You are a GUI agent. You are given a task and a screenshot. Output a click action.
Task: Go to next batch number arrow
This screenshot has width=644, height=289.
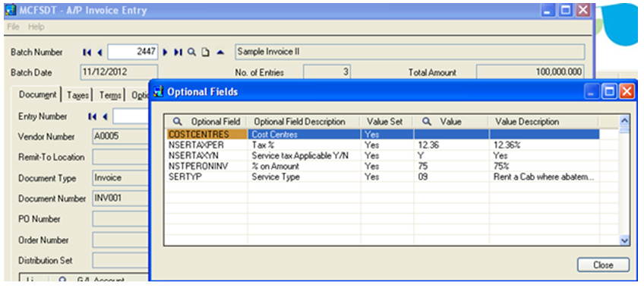(165, 52)
